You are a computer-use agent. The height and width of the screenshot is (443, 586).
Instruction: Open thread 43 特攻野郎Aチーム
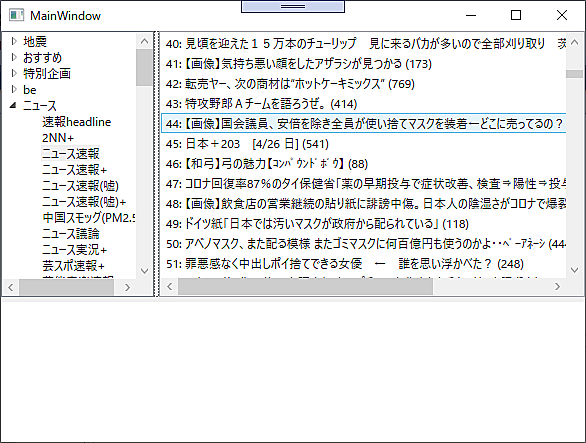tap(363, 104)
